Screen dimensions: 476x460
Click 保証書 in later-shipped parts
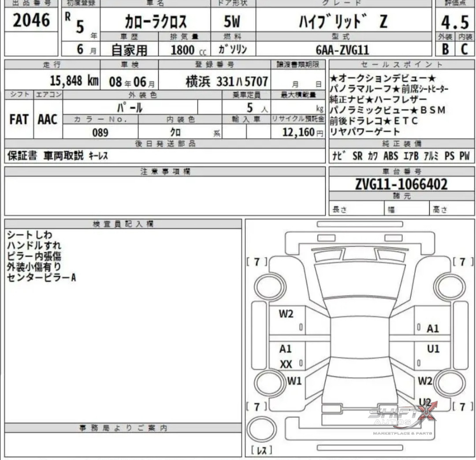(x=22, y=156)
